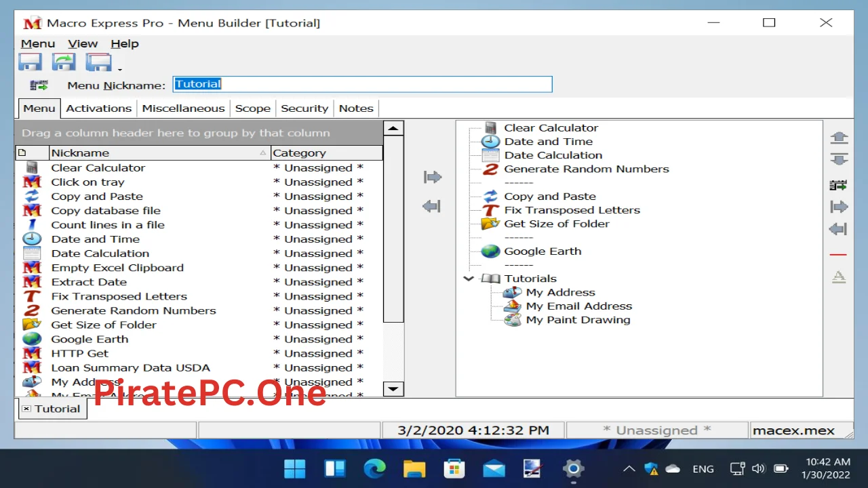This screenshot has height=488, width=868.
Task: Select Clear Calculator in menu tree
Action: click(x=551, y=128)
